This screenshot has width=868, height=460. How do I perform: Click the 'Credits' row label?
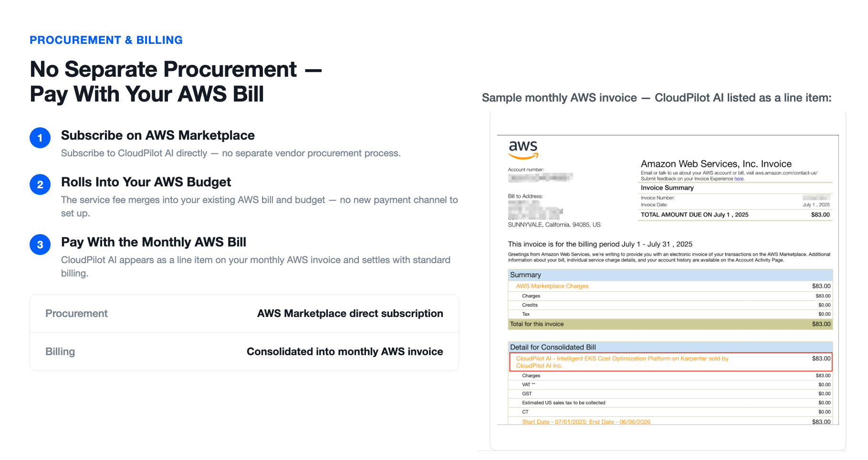pos(530,305)
